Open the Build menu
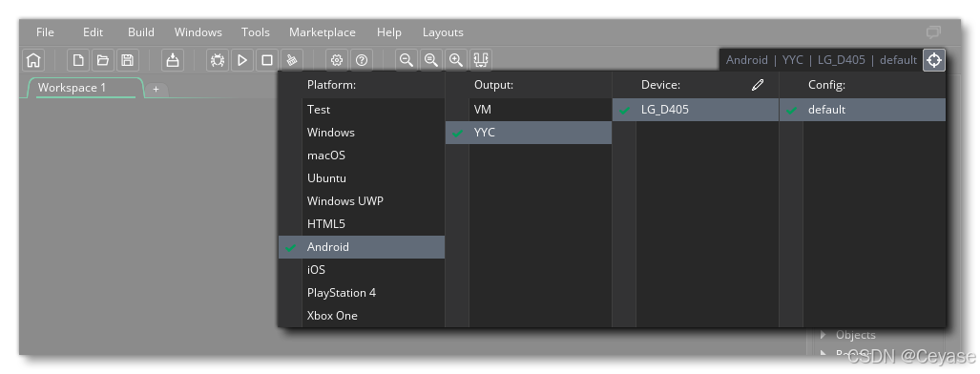The height and width of the screenshot is (374, 980). click(141, 31)
